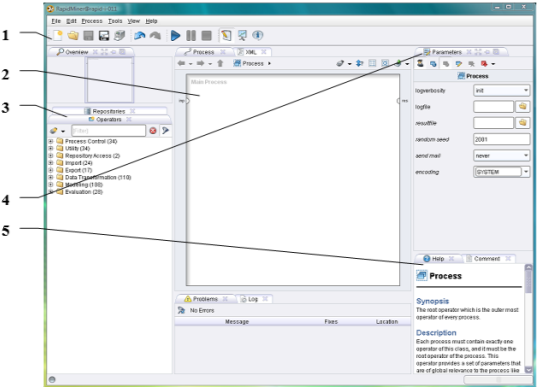Open the View menu
The height and width of the screenshot is (388, 537).
[134, 21]
